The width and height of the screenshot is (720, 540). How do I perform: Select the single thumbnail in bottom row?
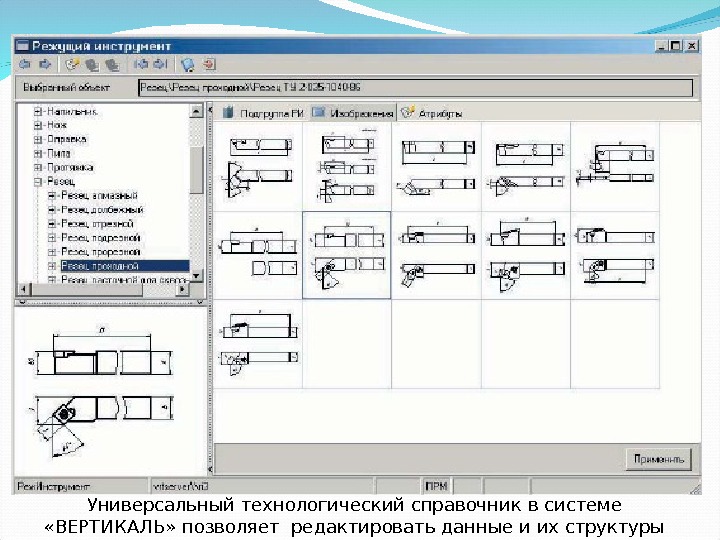coord(259,344)
